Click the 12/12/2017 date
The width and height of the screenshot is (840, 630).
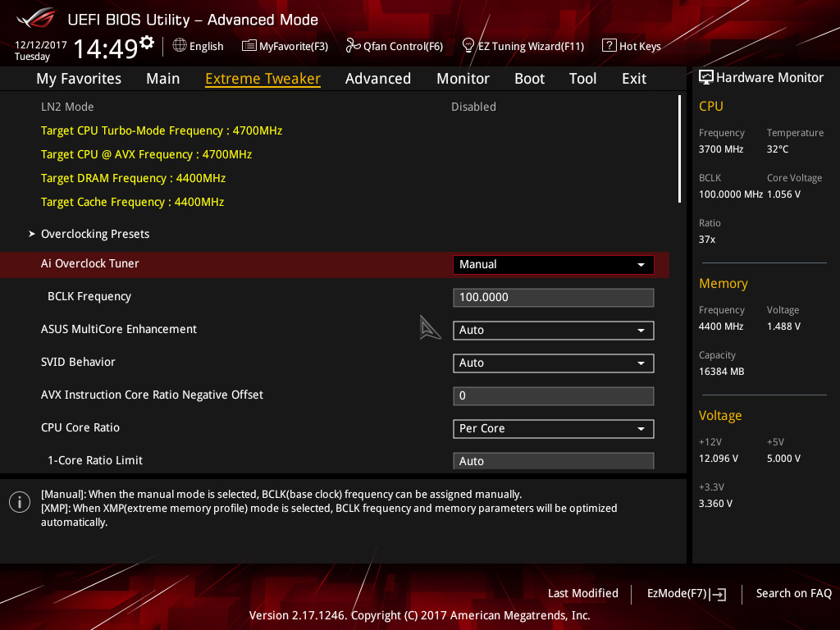coord(41,44)
